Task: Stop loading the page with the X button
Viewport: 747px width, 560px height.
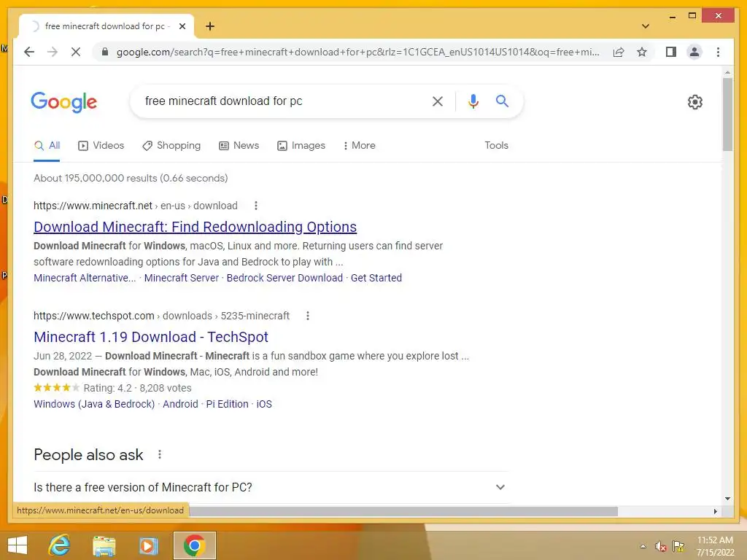Action: 76,52
